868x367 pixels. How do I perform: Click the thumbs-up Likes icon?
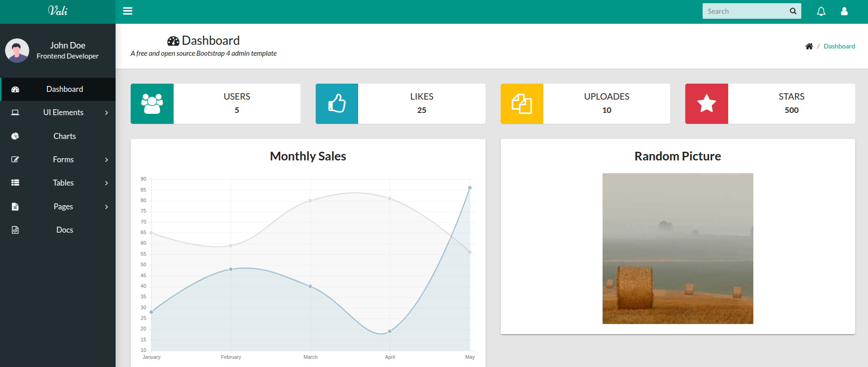(337, 104)
